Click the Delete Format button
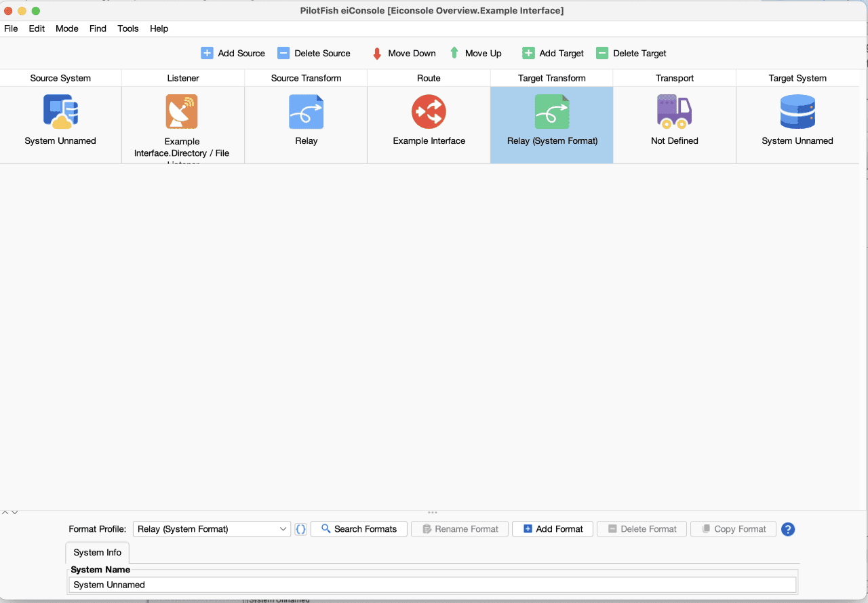This screenshot has width=868, height=603. point(642,529)
